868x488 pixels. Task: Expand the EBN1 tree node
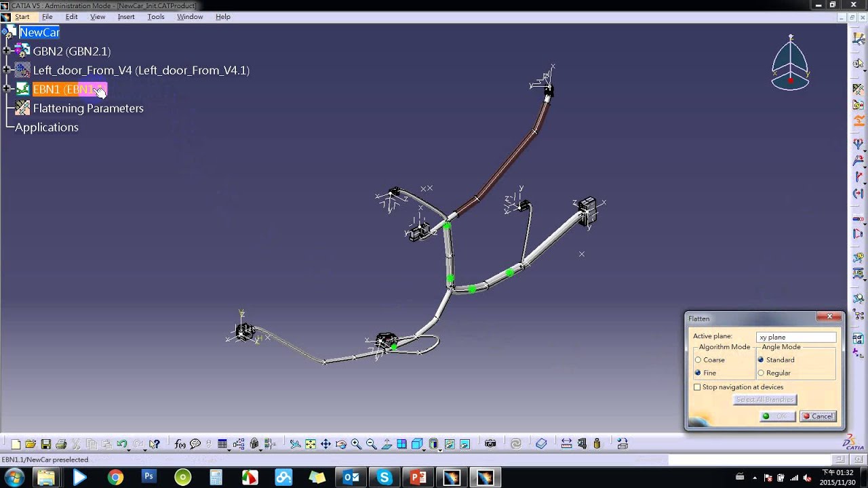click(x=7, y=89)
